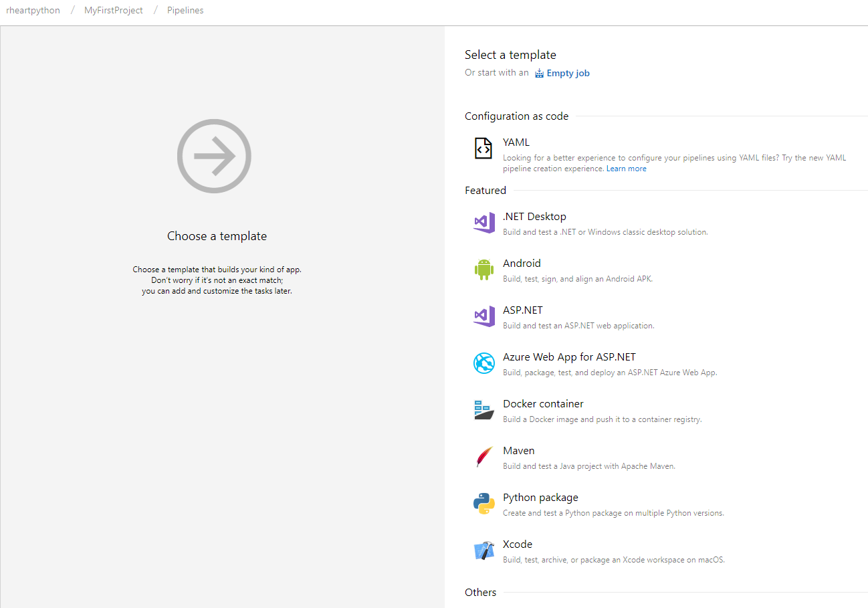Viewport: 868px width, 608px height.
Task: Click the 'Featured' section header
Action: (485, 191)
